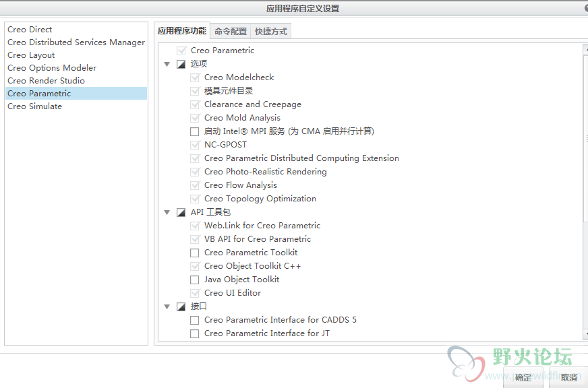Toggle Clearance and Creepage checkbox
588x388 pixels.
[195, 104]
